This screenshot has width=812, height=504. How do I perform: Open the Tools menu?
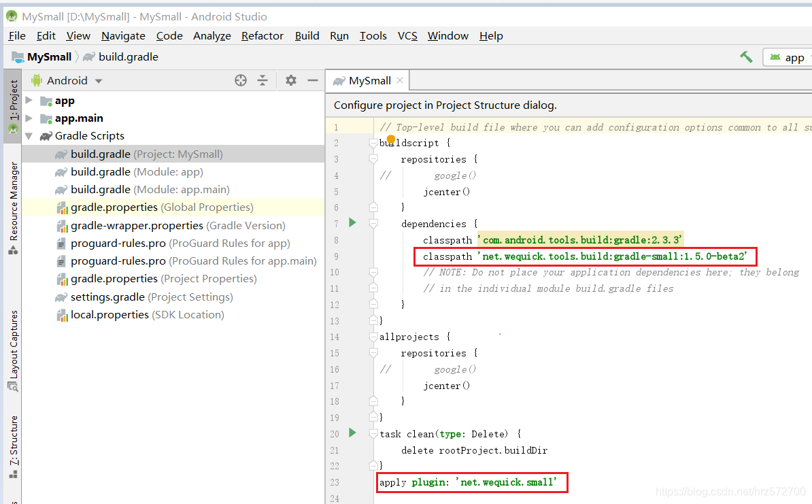click(373, 36)
